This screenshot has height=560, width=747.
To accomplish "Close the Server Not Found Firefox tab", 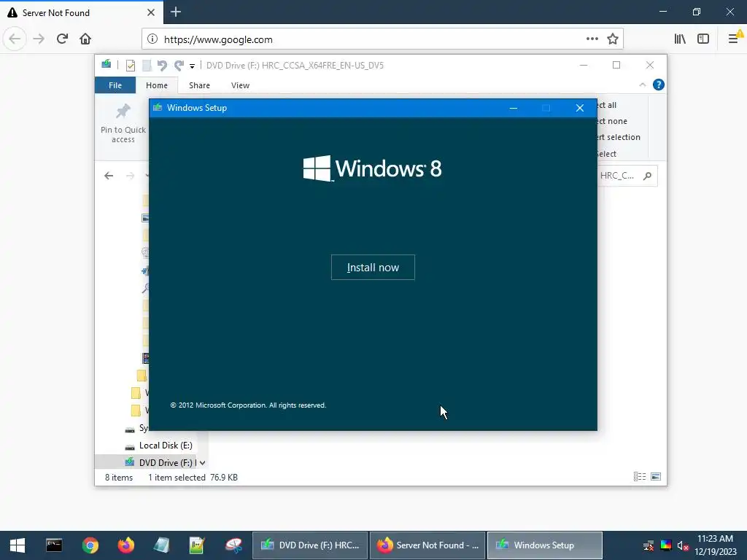I will point(150,12).
